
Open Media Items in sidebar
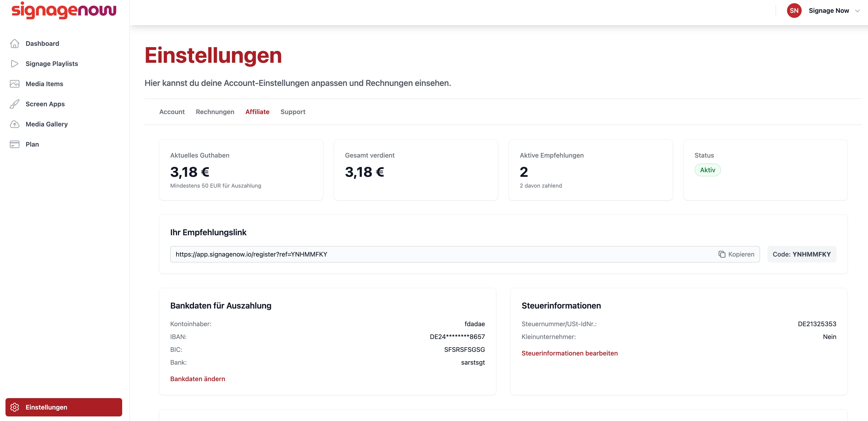coord(64,84)
